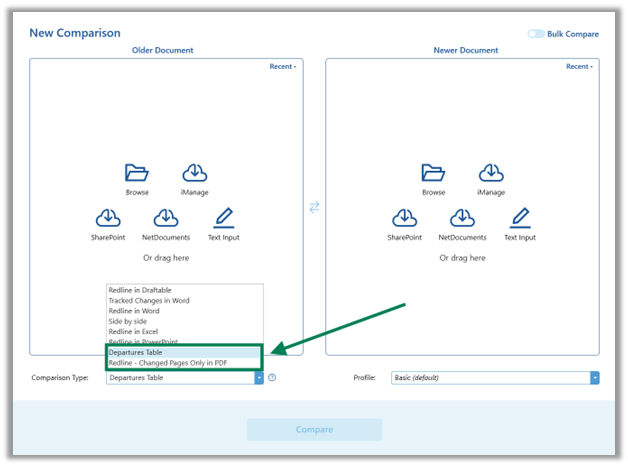The width and height of the screenshot is (628, 467).
Task: Select Departures Table in the list
Action: [184, 352]
